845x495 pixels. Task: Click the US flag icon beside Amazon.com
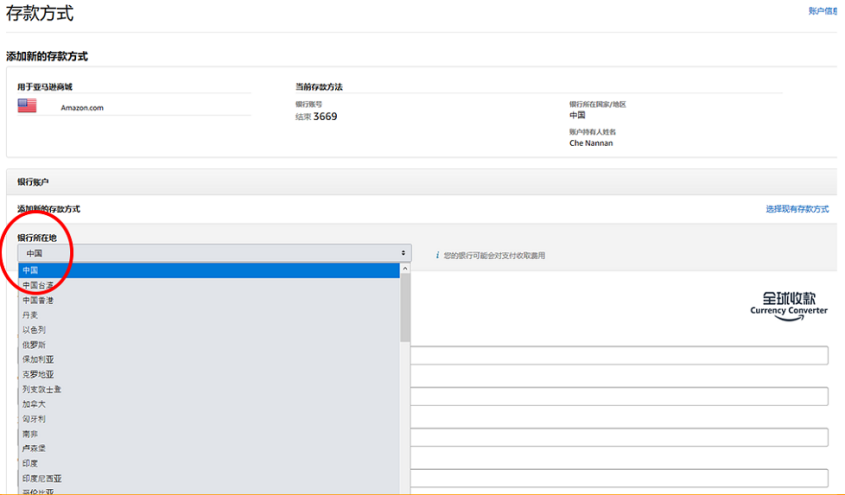click(27, 106)
